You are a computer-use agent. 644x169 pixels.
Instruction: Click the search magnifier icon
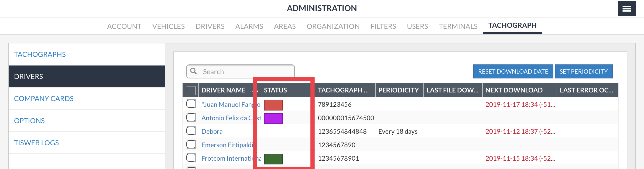[193, 71]
